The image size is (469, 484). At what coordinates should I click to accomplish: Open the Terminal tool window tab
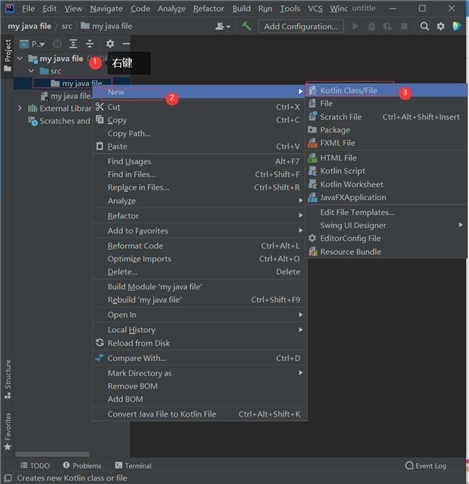133,466
